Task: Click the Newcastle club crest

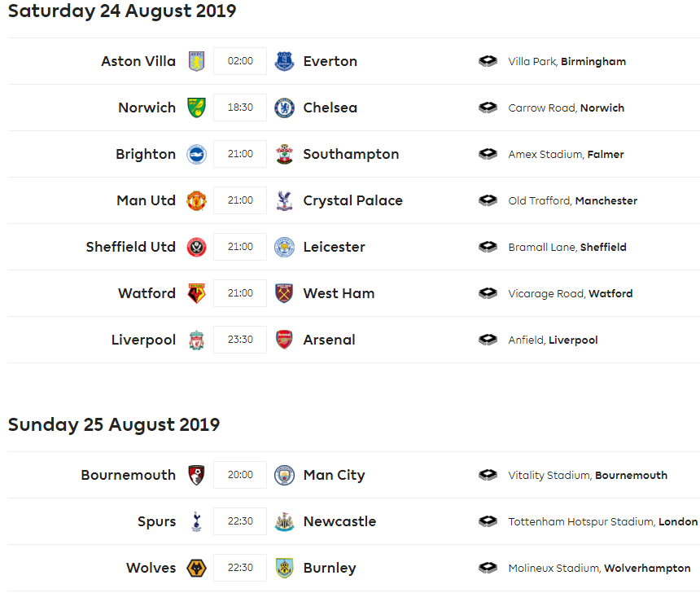Action: [x=284, y=521]
